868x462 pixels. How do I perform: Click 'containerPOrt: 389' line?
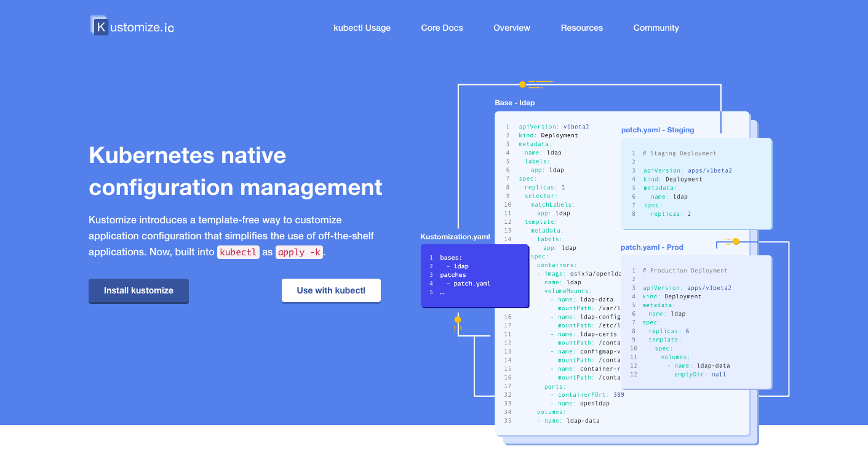pos(587,395)
